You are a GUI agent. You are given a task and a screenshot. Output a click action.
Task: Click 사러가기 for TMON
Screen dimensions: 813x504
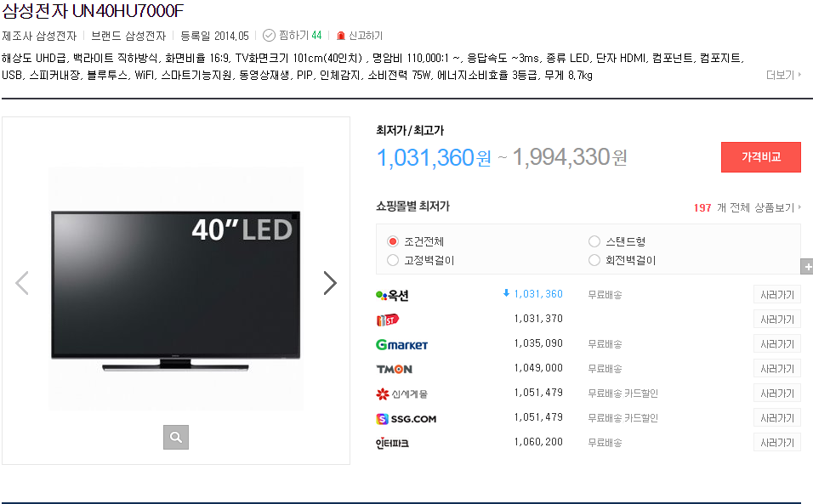point(776,368)
